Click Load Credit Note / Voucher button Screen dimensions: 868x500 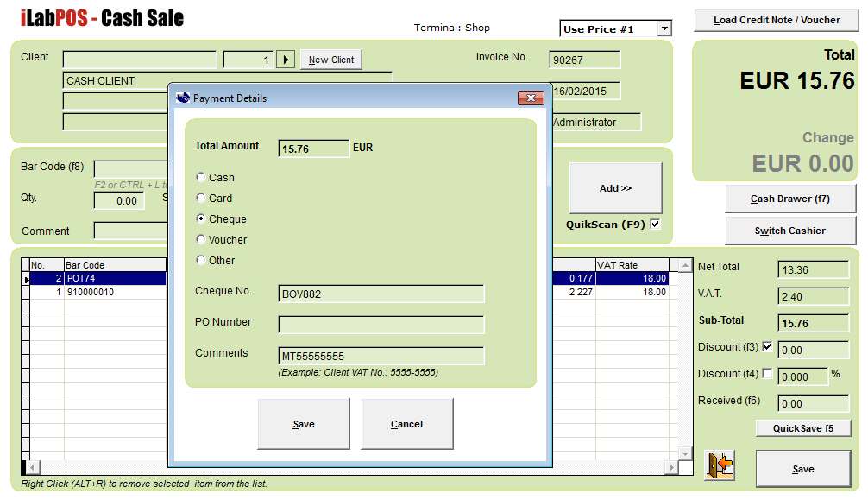776,21
